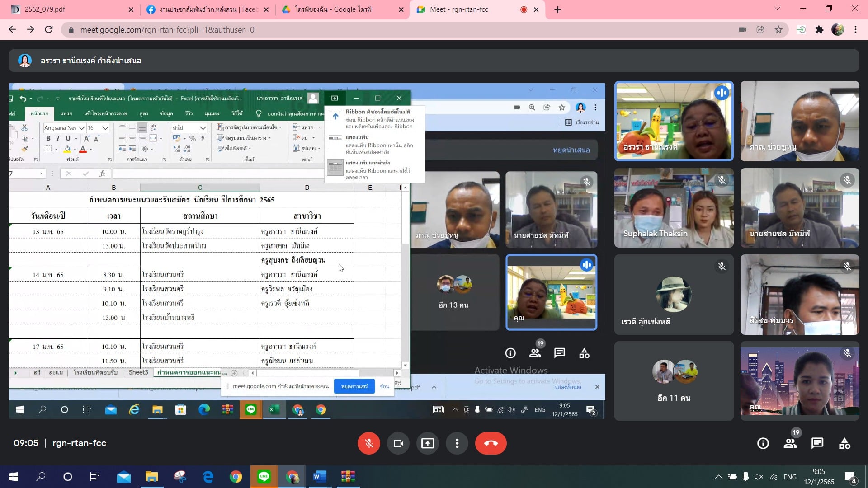Click the cell containing 13 ม.ค. 65

coord(48,231)
